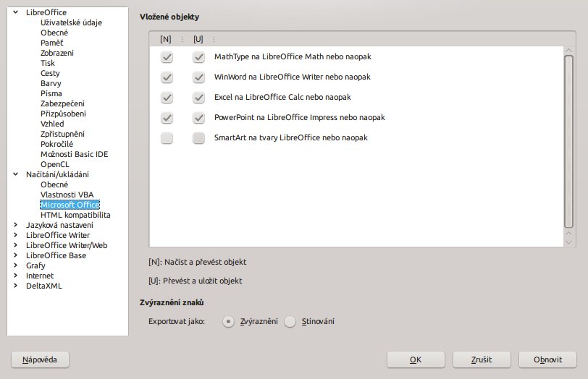This screenshot has width=588, height=379.
Task: Open Vlastnosti VBA settings page
Action: (x=67, y=195)
